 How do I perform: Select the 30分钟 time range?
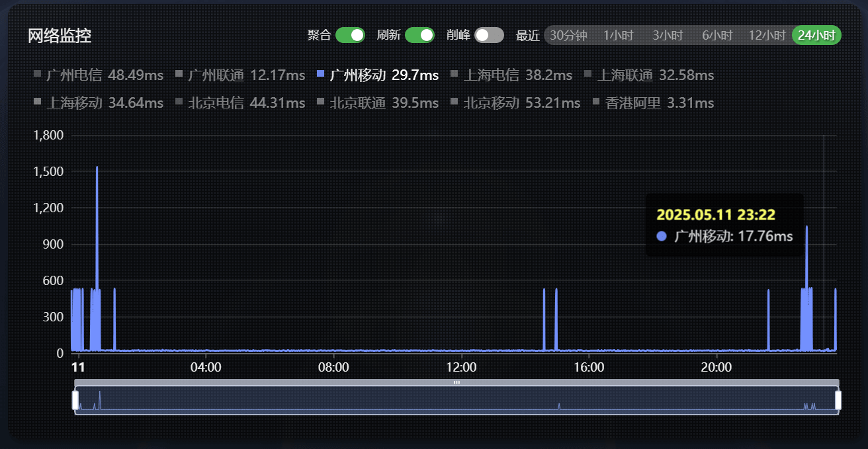[568, 35]
